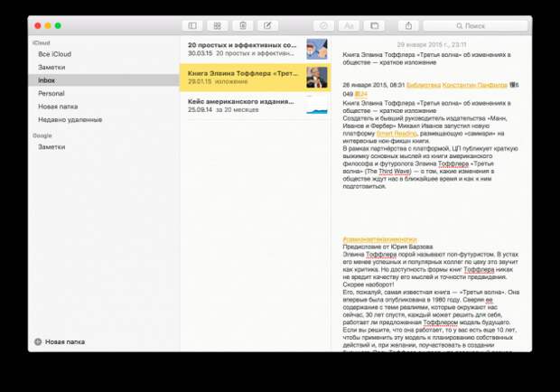Open the Недавно удаленные folder

pyautogui.click(x=104, y=119)
